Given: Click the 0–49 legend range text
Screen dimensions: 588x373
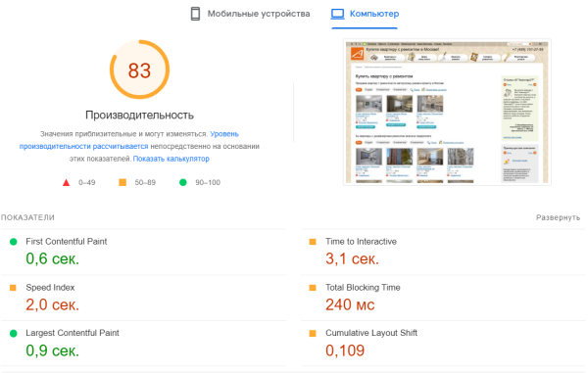Looking at the screenshot, I should (87, 183).
